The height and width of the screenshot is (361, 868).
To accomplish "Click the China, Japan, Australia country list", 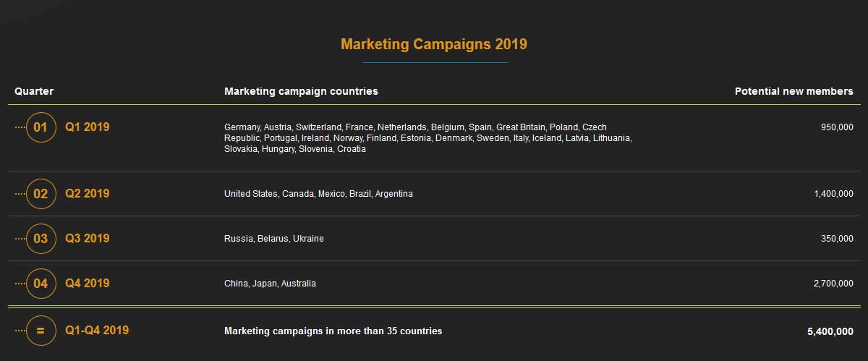I will (x=270, y=284).
